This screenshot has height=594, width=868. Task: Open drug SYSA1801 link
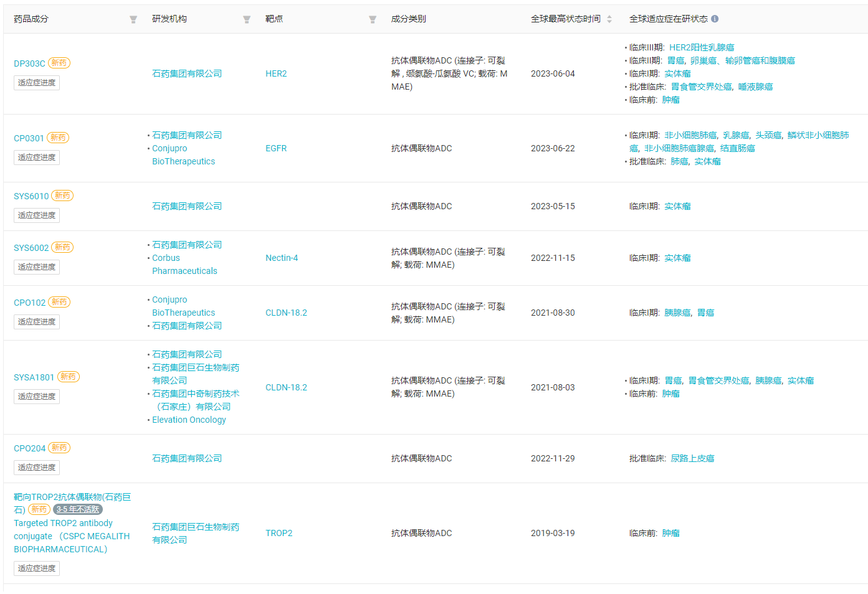(x=34, y=377)
